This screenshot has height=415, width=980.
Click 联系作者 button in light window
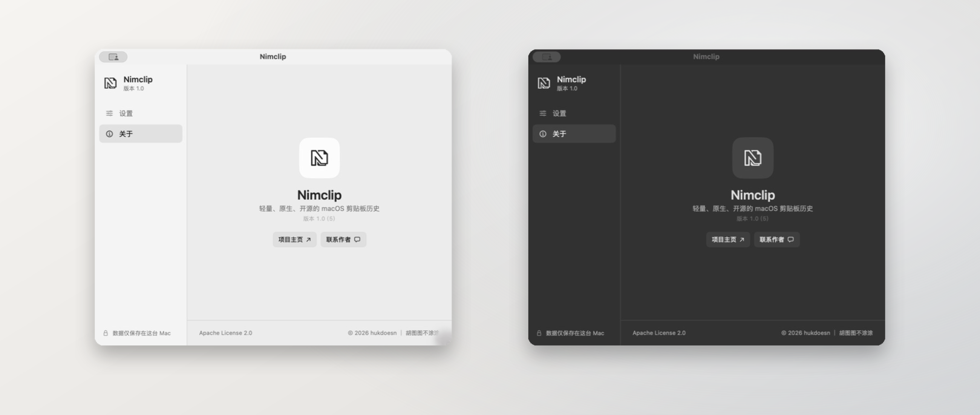tap(343, 240)
